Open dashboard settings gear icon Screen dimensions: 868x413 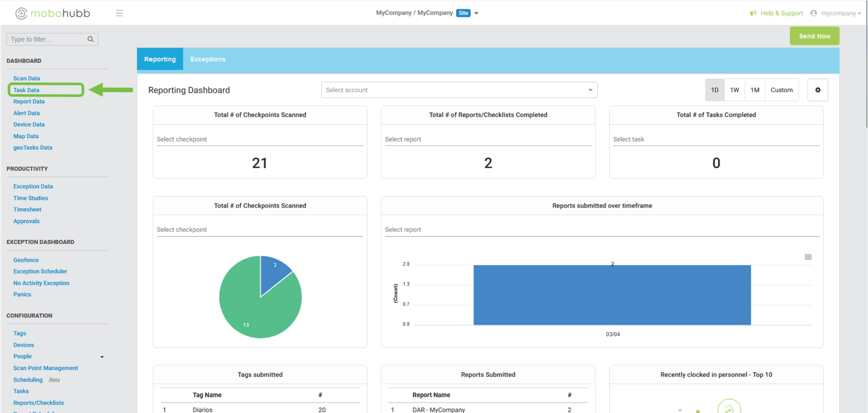pyautogui.click(x=818, y=90)
